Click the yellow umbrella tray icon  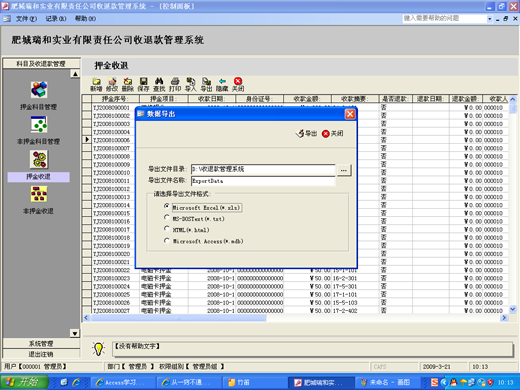click(x=463, y=382)
